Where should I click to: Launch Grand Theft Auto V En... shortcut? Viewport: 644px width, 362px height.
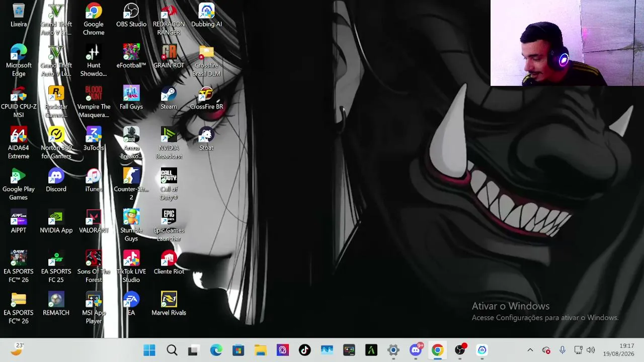tap(56, 20)
